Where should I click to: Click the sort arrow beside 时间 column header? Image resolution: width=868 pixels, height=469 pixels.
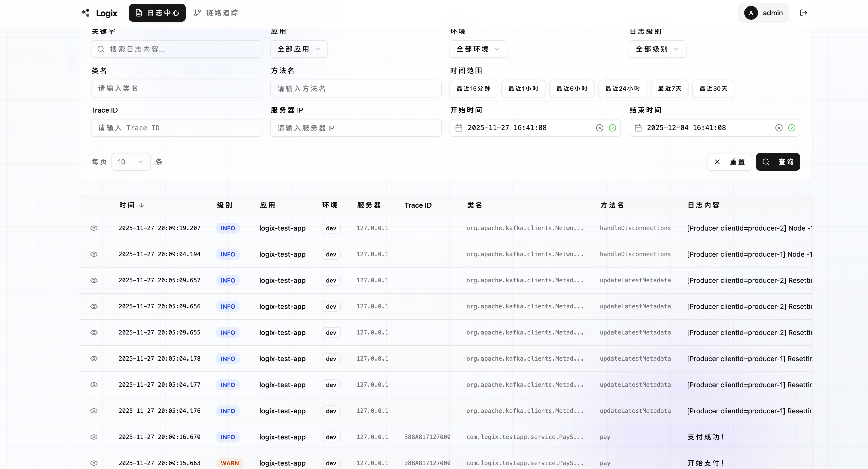coord(142,205)
